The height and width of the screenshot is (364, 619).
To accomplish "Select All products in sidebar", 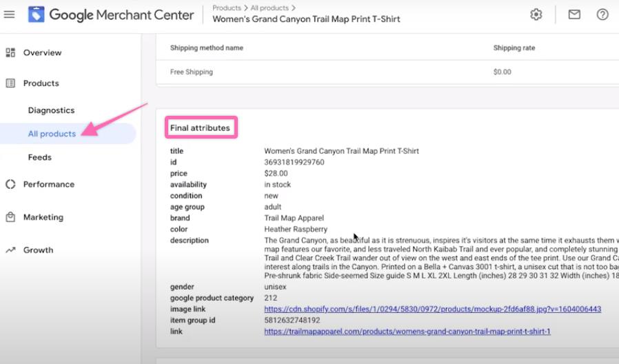I will pos(52,134).
